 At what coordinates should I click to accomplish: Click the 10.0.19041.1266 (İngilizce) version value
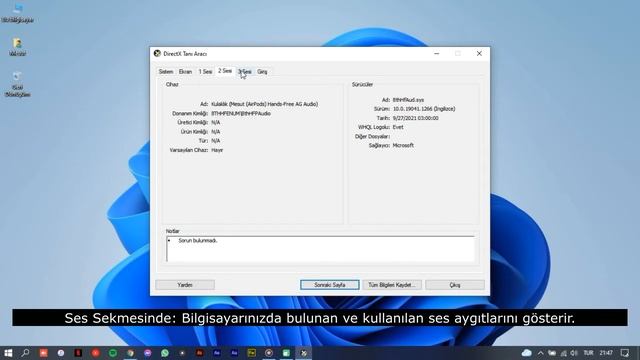[424, 109]
